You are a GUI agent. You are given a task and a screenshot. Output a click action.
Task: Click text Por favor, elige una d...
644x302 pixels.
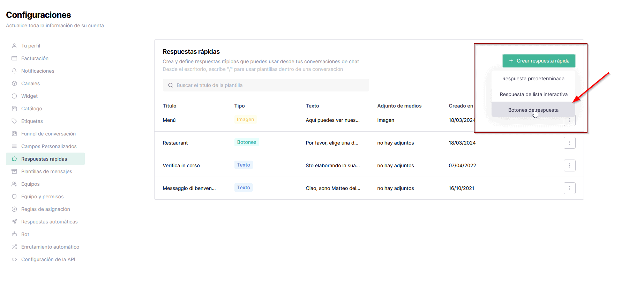click(332, 143)
